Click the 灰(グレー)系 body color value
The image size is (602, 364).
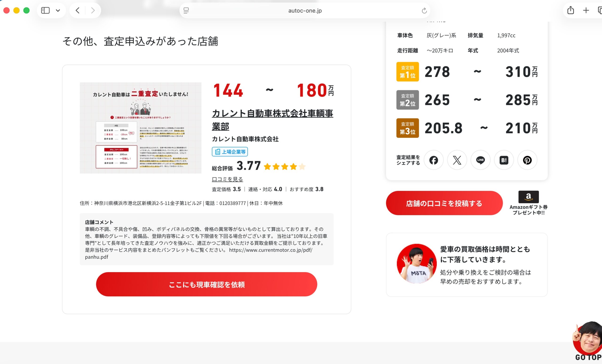(x=441, y=35)
